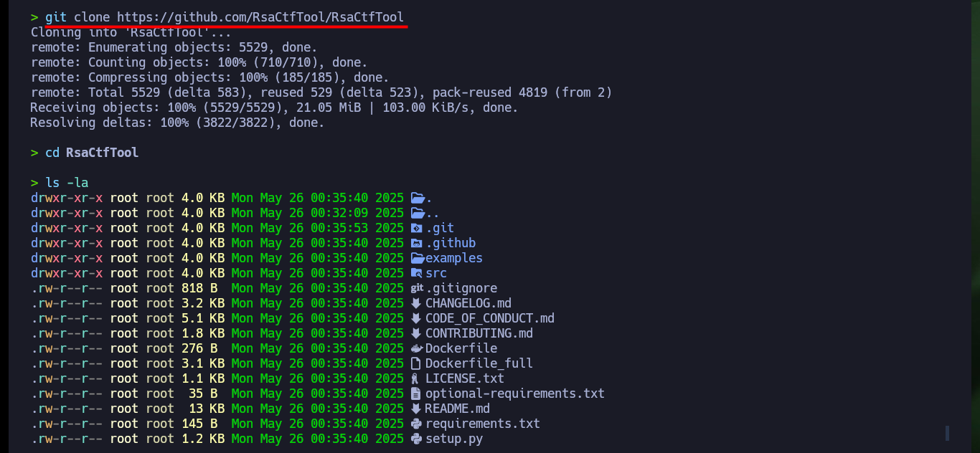This screenshot has height=453, width=980.
Task: Click the text-file icon beside optional-requirements.txt
Action: (415, 394)
